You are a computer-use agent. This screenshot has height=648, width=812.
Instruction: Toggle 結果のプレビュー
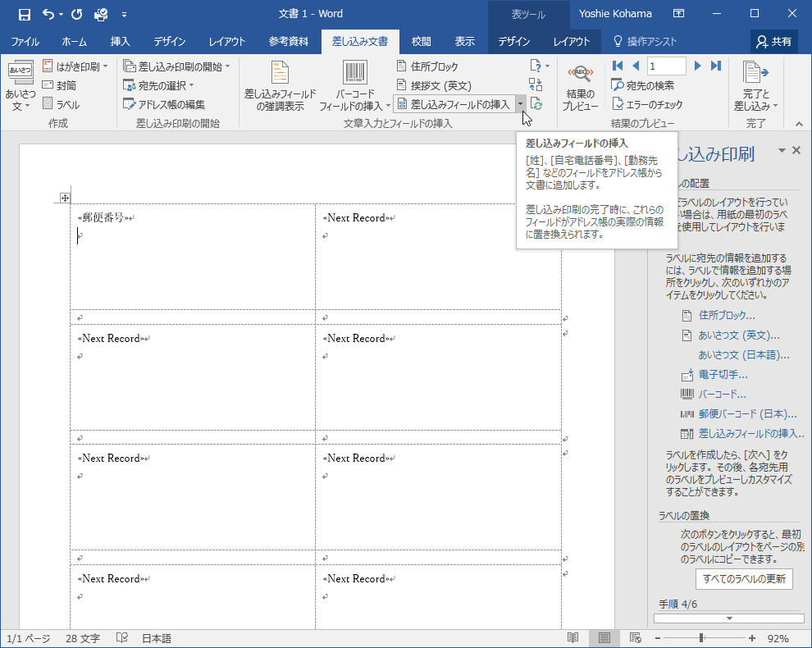[580, 86]
